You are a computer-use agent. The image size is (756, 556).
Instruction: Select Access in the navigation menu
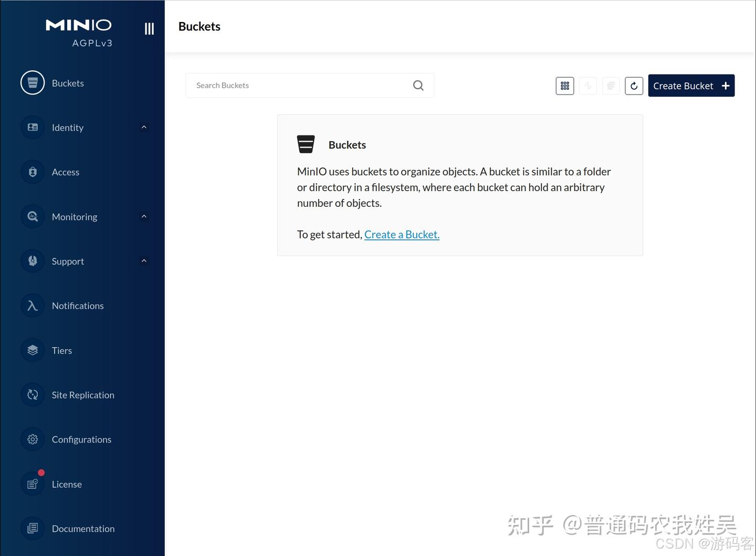66,172
